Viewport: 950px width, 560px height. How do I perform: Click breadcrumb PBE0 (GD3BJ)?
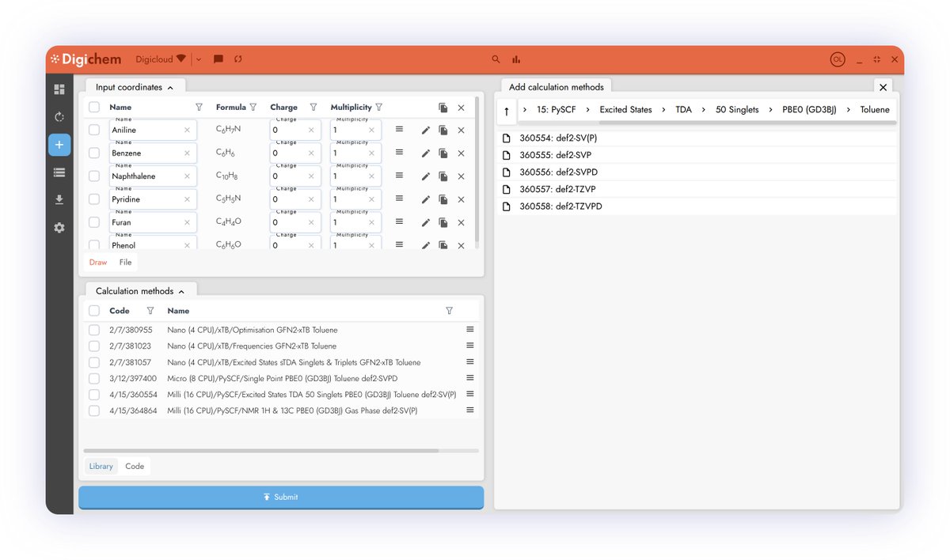(809, 110)
